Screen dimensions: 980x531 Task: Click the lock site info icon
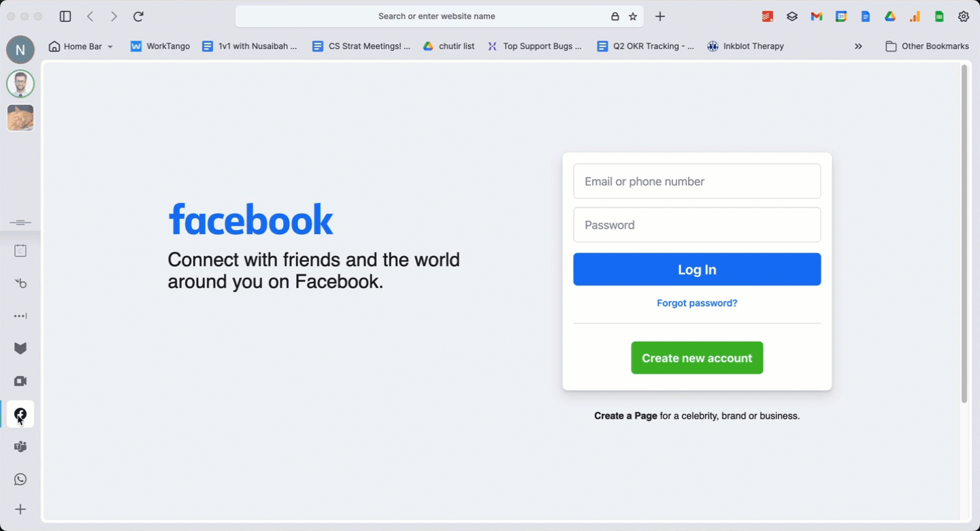[615, 16]
